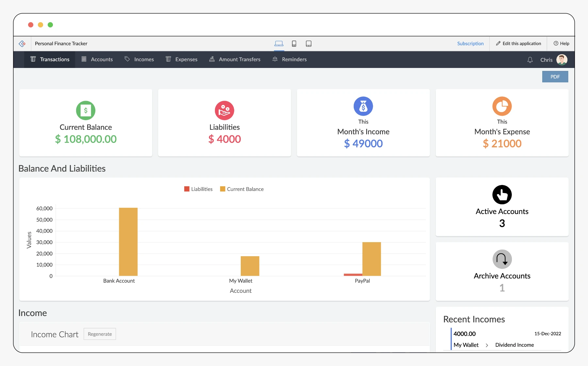Click the orange expense pie icon

[x=502, y=106]
